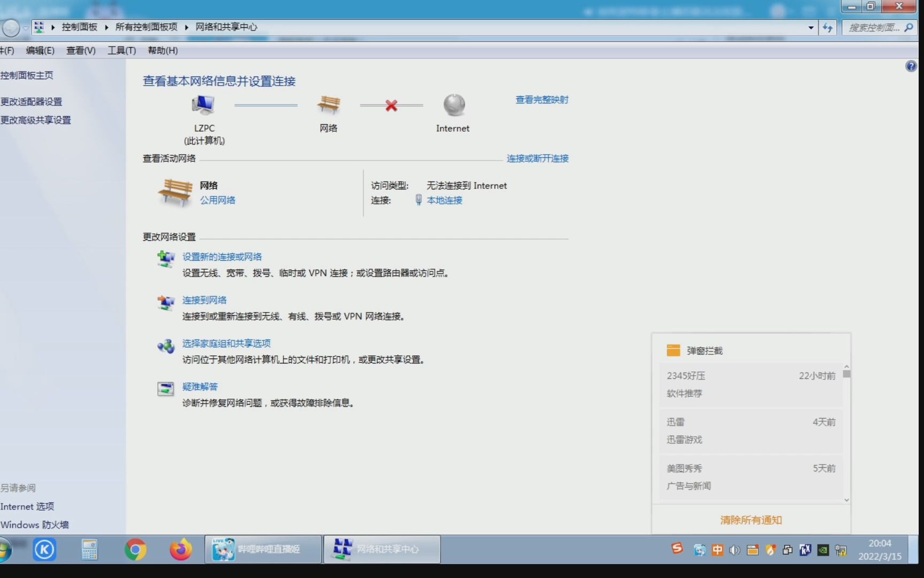Click the popup blocker orange icon in the tray
Image resolution: width=924 pixels, height=578 pixels.
click(752, 550)
